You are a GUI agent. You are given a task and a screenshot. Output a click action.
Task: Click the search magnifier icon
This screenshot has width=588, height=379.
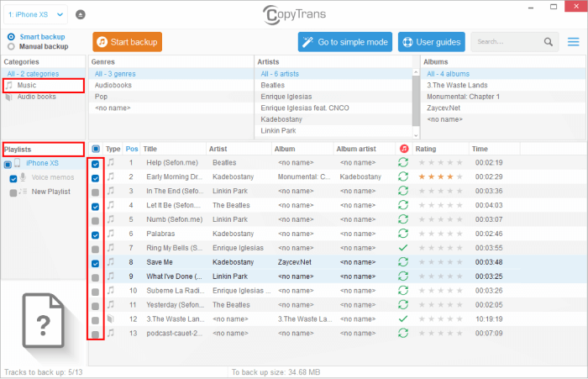click(x=548, y=42)
